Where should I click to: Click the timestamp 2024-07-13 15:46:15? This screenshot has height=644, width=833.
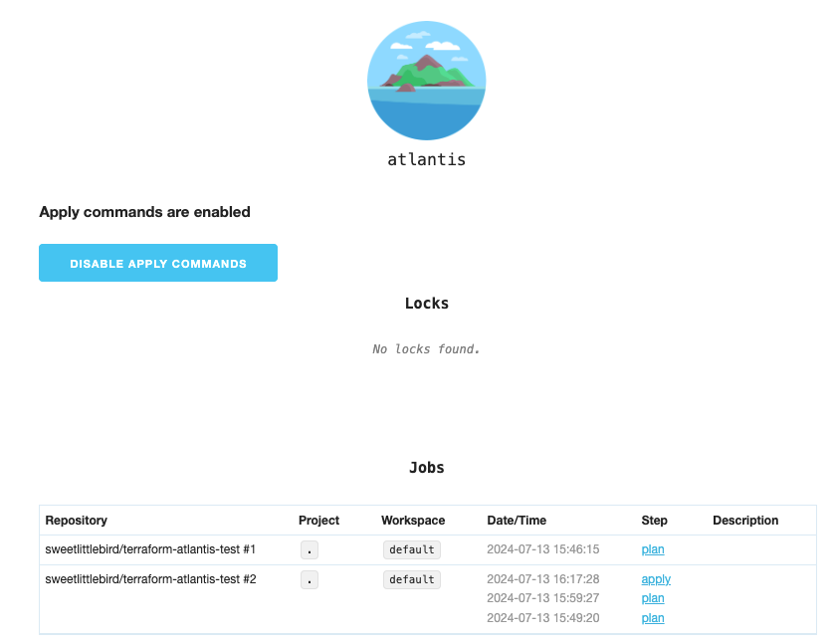click(543, 549)
